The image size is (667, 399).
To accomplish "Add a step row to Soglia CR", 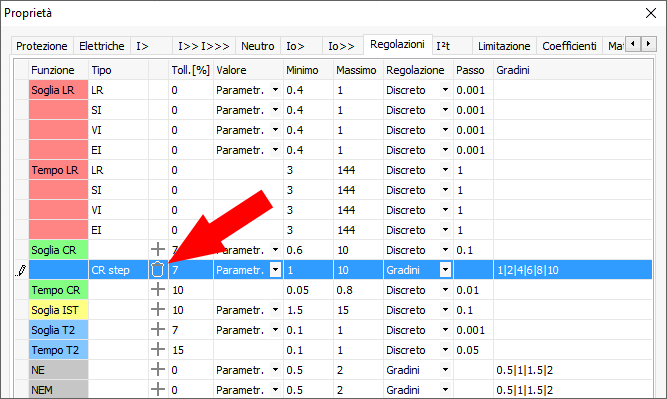I will pyautogui.click(x=158, y=250).
